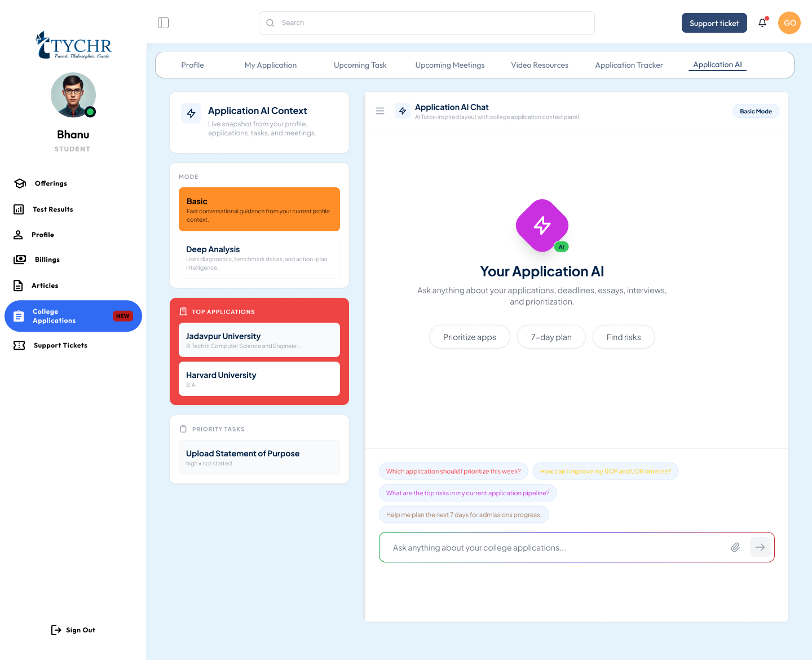This screenshot has width=812, height=660.
Task: Click the hamburger menu icon in chat header
Action: pos(380,111)
